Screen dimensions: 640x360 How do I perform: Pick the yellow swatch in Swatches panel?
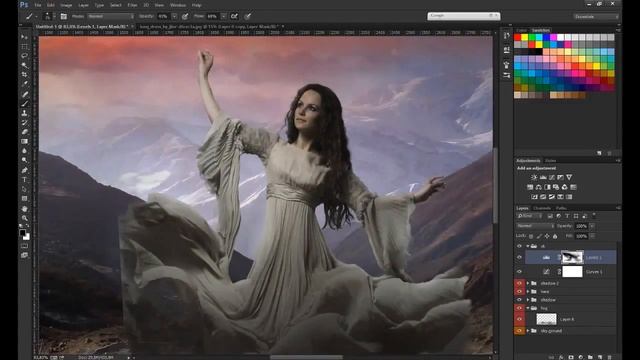click(x=524, y=37)
